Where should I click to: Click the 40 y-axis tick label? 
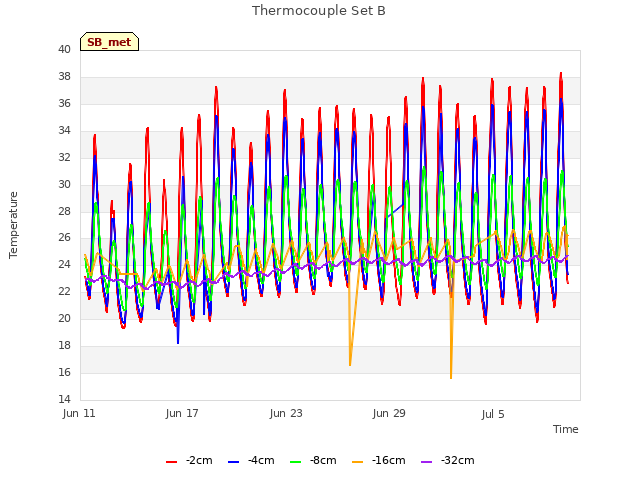coord(64,49)
